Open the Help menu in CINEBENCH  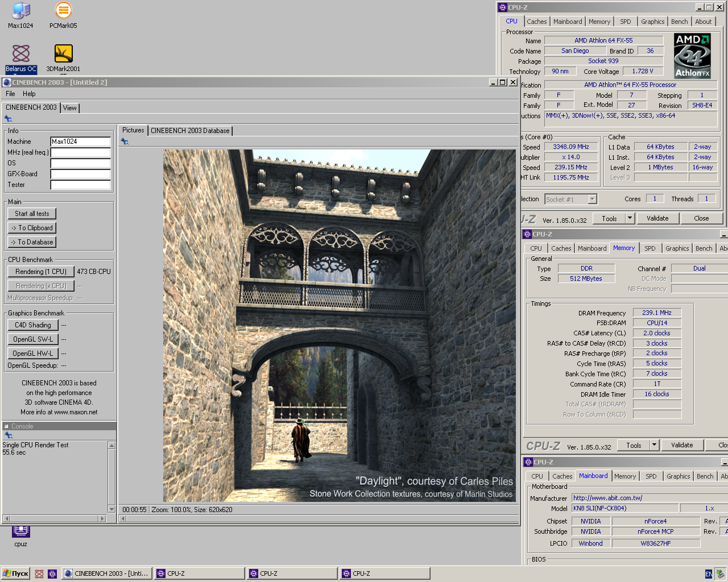tap(29, 94)
